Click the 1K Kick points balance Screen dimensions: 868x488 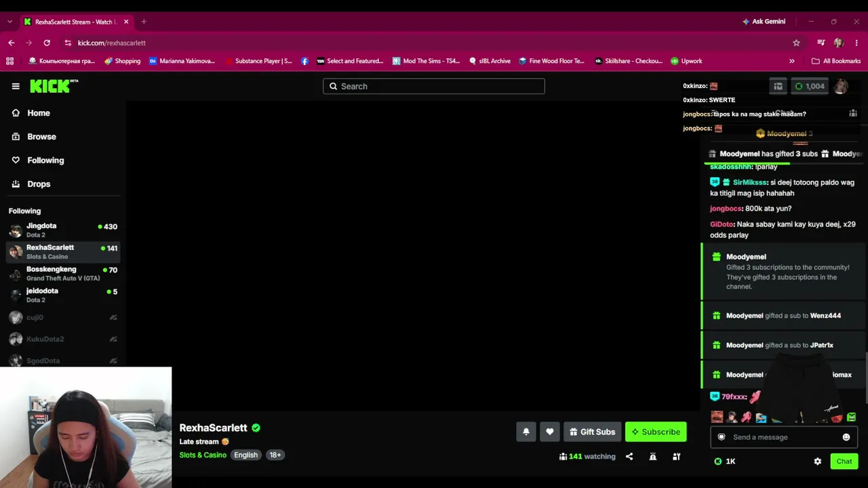[725, 462]
